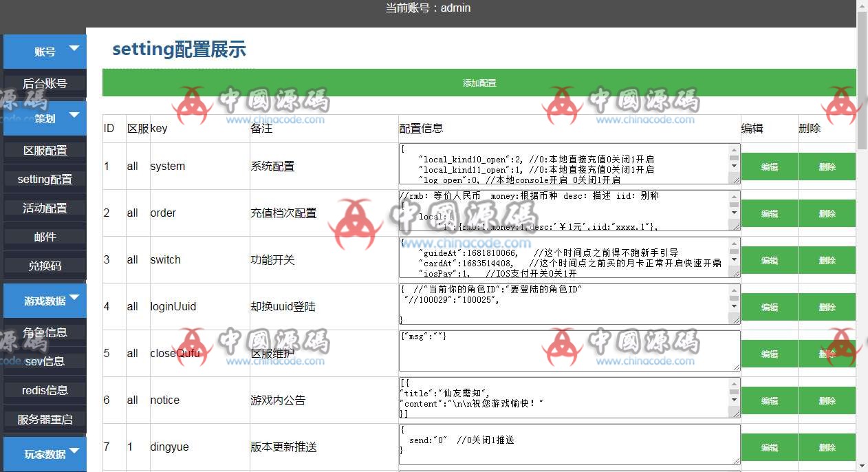Image resolution: width=868 pixels, height=472 pixels.
Task: Click the green 添加配置 button
Action: click(x=479, y=82)
